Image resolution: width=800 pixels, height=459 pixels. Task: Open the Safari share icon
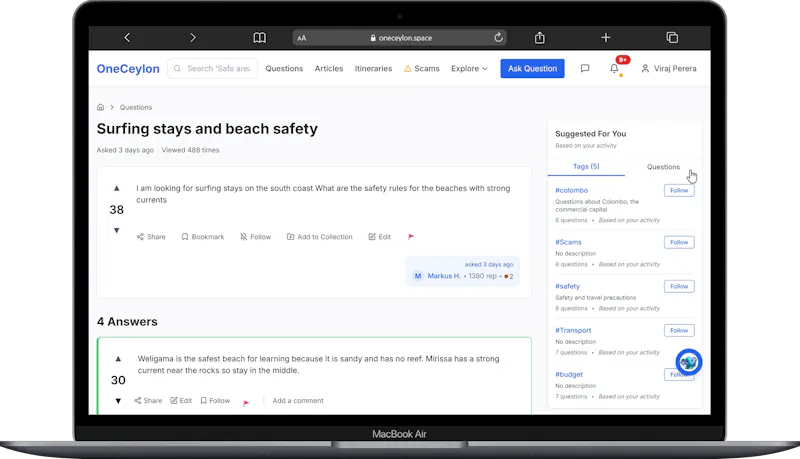pyautogui.click(x=540, y=37)
